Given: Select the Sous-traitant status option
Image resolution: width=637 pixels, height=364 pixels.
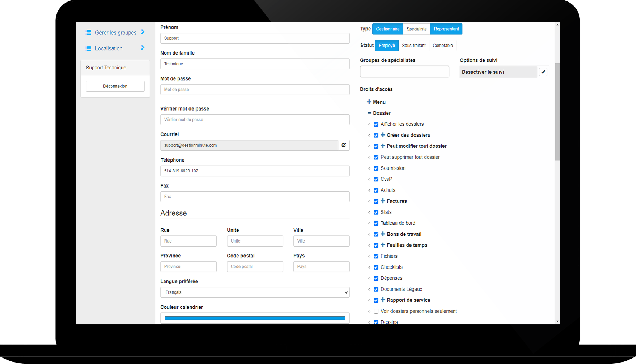Looking at the screenshot, I should (x=413, y=46).
